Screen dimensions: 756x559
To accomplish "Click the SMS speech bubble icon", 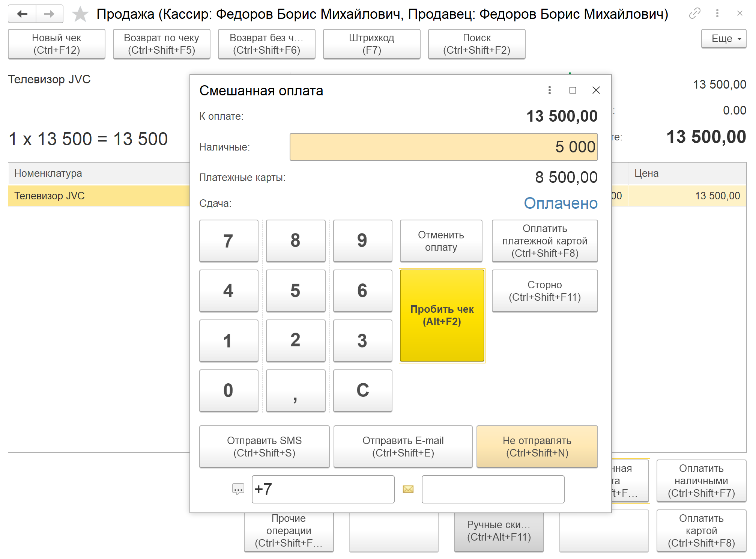I will point(238,489).
